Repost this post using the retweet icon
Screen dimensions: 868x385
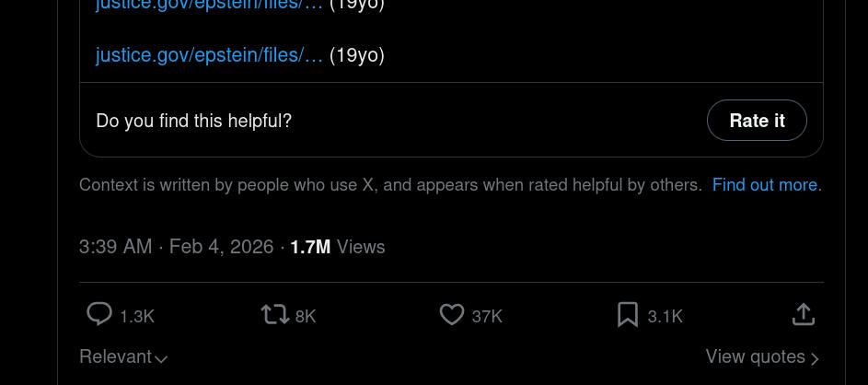click(x=274, y=315)
